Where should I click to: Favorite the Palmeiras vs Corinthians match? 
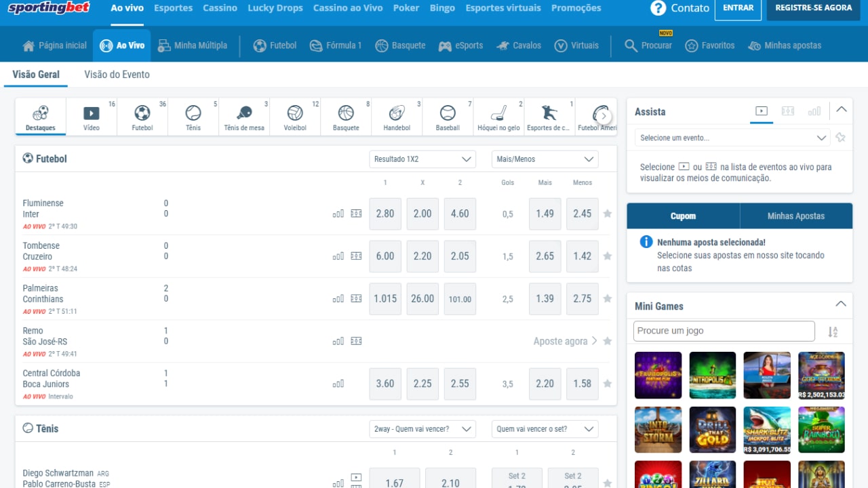pos(608,299)
